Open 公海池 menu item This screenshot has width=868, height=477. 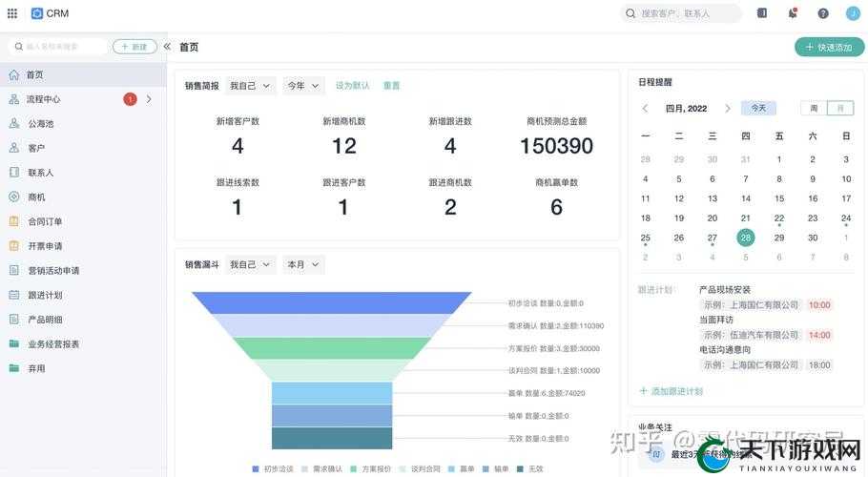(83, 123)
